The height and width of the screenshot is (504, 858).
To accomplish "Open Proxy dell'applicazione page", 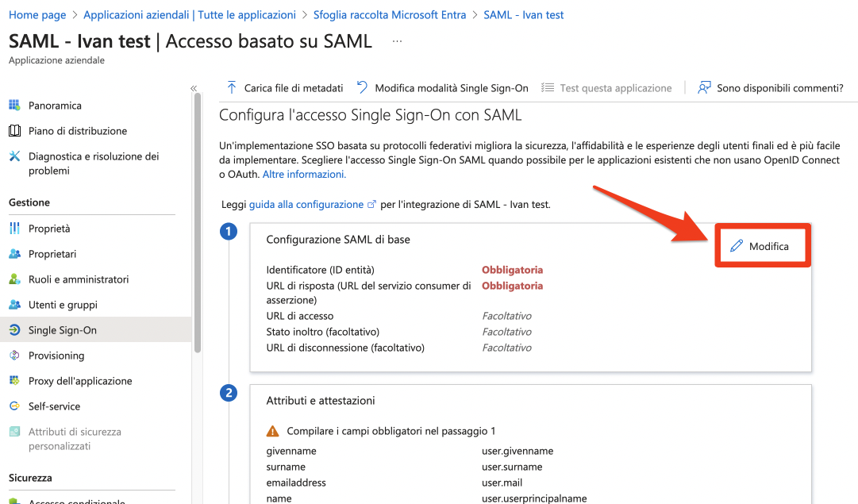I will pos(80,381).
